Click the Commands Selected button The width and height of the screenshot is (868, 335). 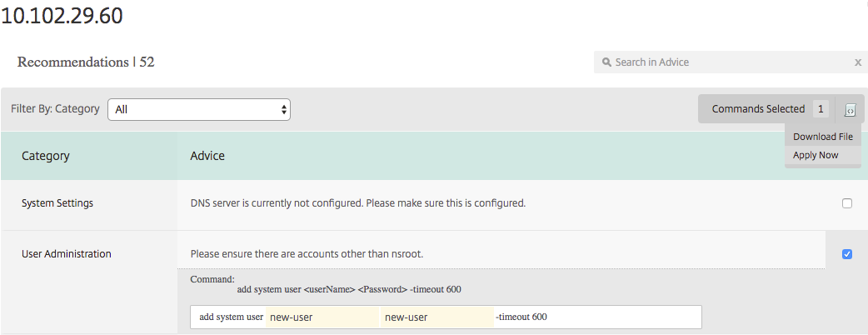click(x=758, y=109)
